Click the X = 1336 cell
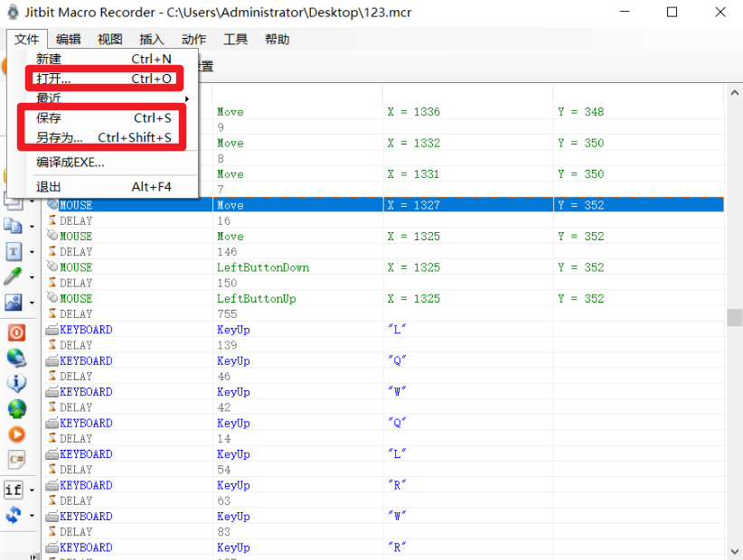This screenshot has height=560, width=743. click(x=467, y=112)
